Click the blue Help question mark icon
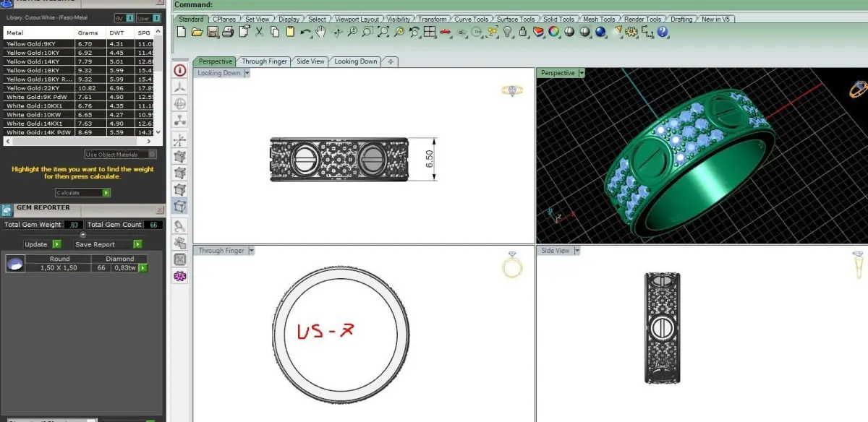Viewport: 868px width, 422px height. [x=663, y=31]
